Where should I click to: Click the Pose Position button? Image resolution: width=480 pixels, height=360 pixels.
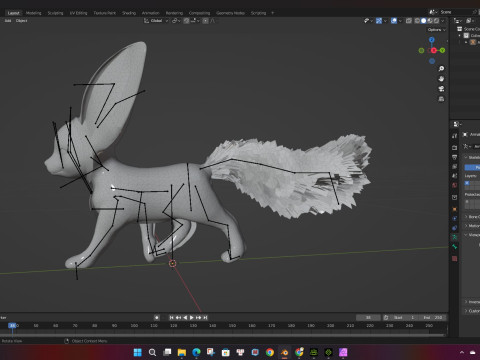[x=473, y=167]
